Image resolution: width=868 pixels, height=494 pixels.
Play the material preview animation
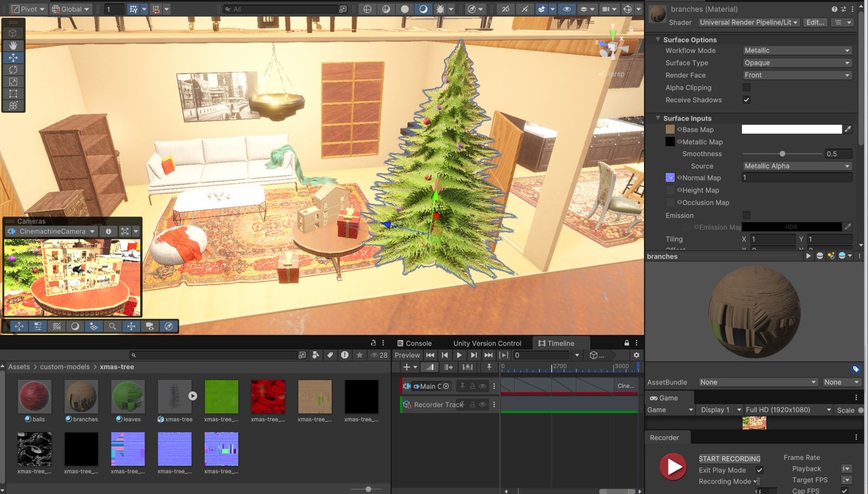click(x=808, y=256)
